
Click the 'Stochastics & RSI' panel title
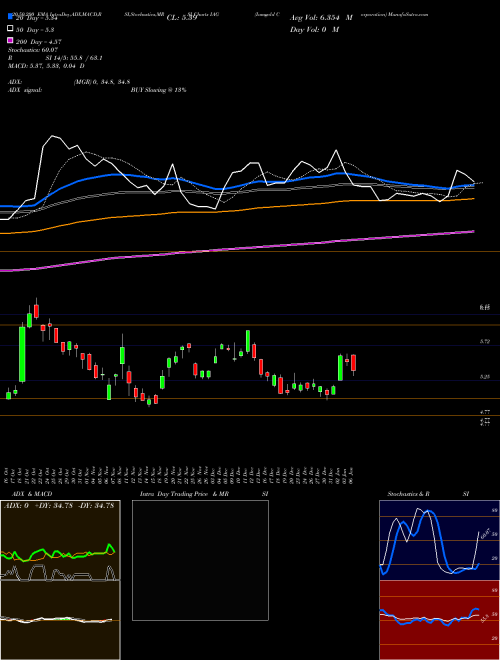tap(428, 494)
